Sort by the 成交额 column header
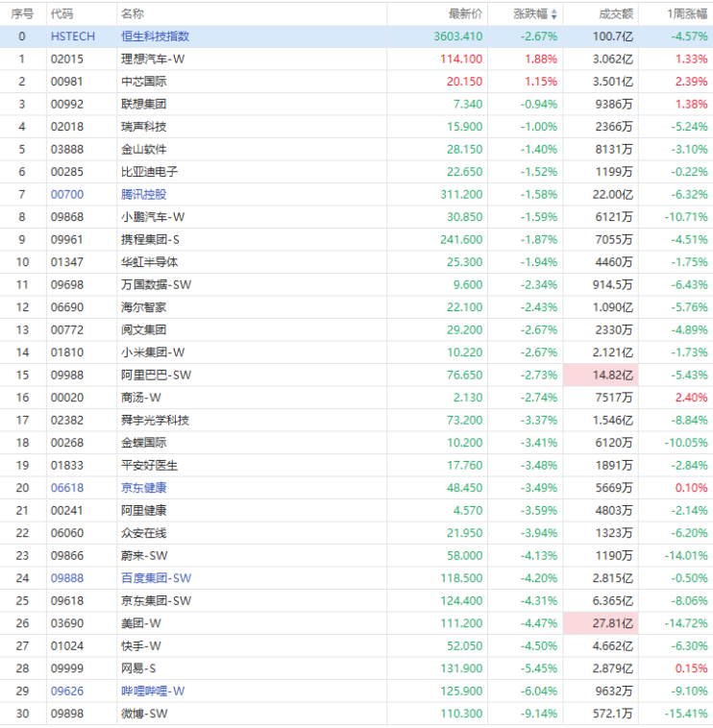The width and height of the screenshot is (713, 728). click(616, 14)
